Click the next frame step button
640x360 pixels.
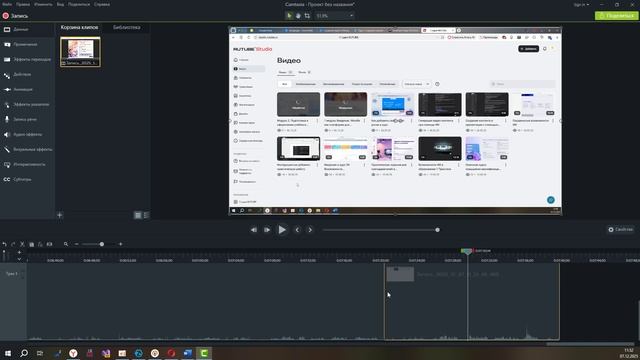pyautogui.click(x=267, y=230)
